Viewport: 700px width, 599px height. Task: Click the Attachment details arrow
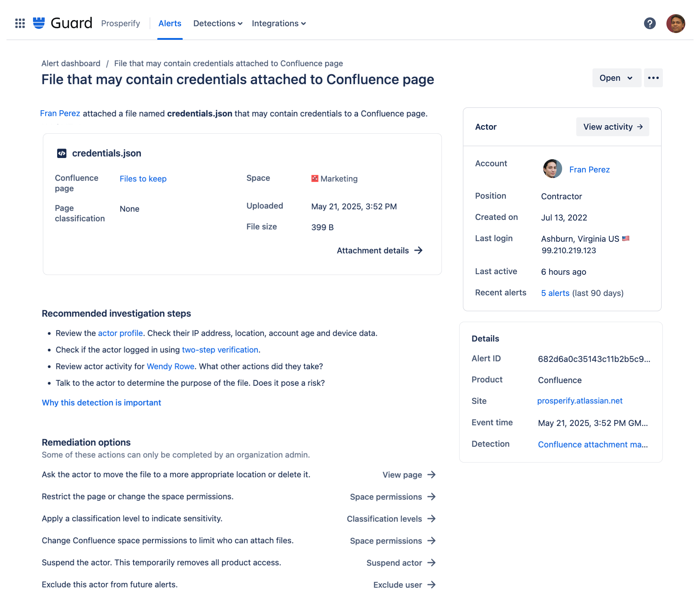tap(418, 250)
